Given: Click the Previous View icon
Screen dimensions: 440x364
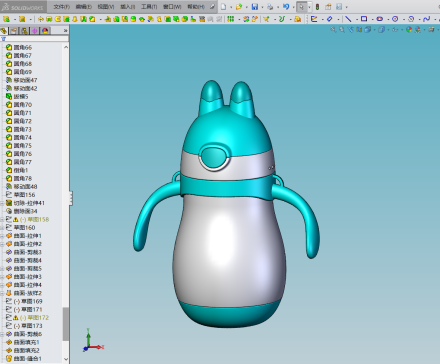Looking at the screenshot, I should pyautogui.click(x=350, y=30).
